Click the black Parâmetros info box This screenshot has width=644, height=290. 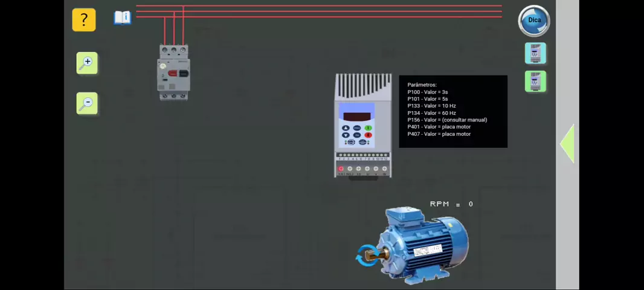click(x=453, y=111)
